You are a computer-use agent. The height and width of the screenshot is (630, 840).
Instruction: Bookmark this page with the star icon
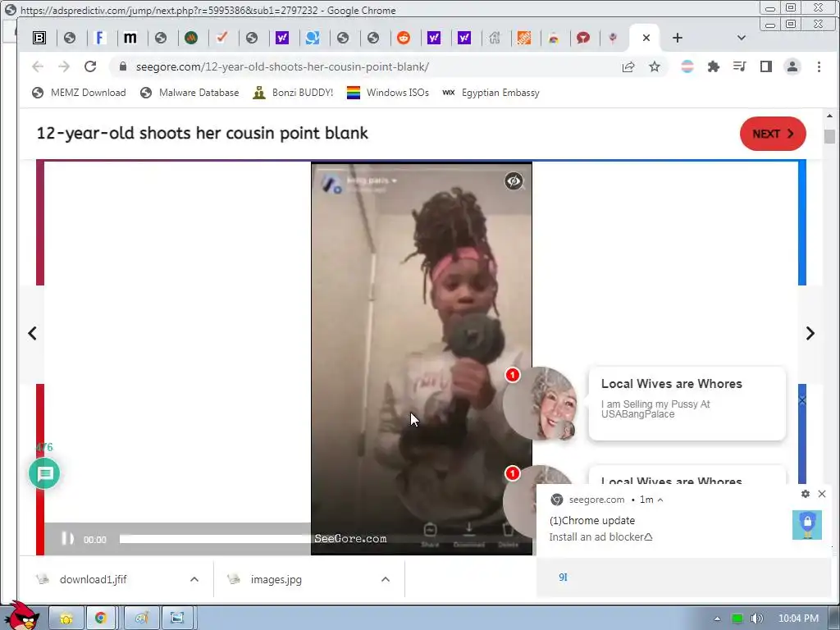click(x=655, y=66)
